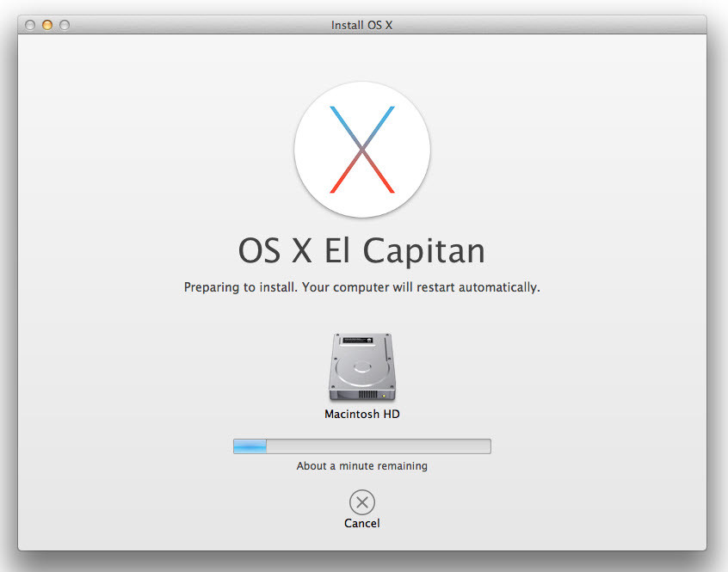Click the El Capitan X logo
This screenshot has width=728, height=572.
coord(362,151)
